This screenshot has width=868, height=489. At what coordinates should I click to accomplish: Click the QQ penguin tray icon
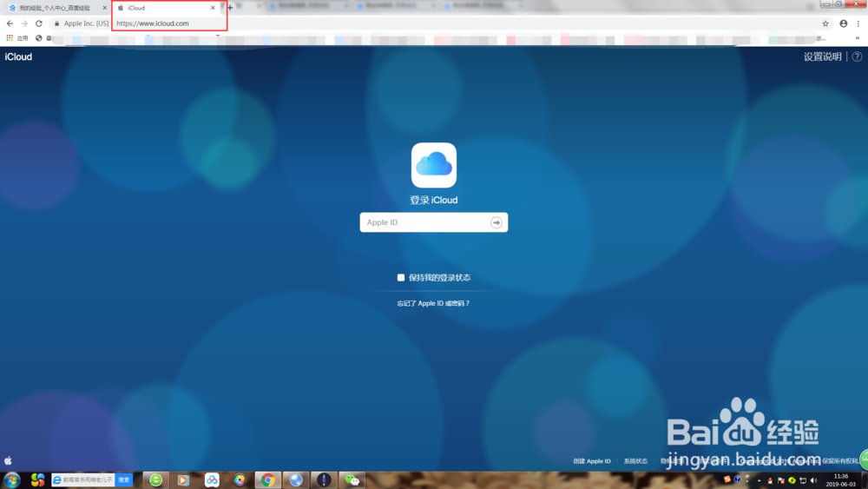770,480
